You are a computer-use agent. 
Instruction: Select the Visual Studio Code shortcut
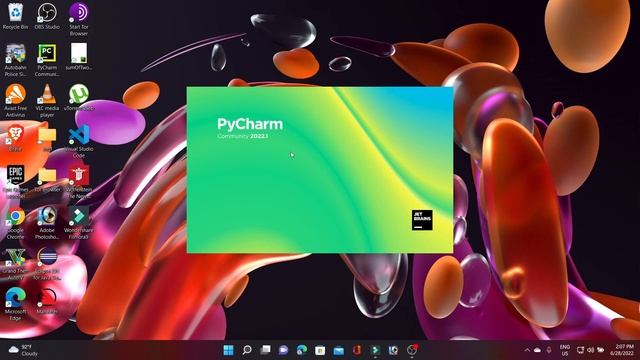[x=79, y=141]
